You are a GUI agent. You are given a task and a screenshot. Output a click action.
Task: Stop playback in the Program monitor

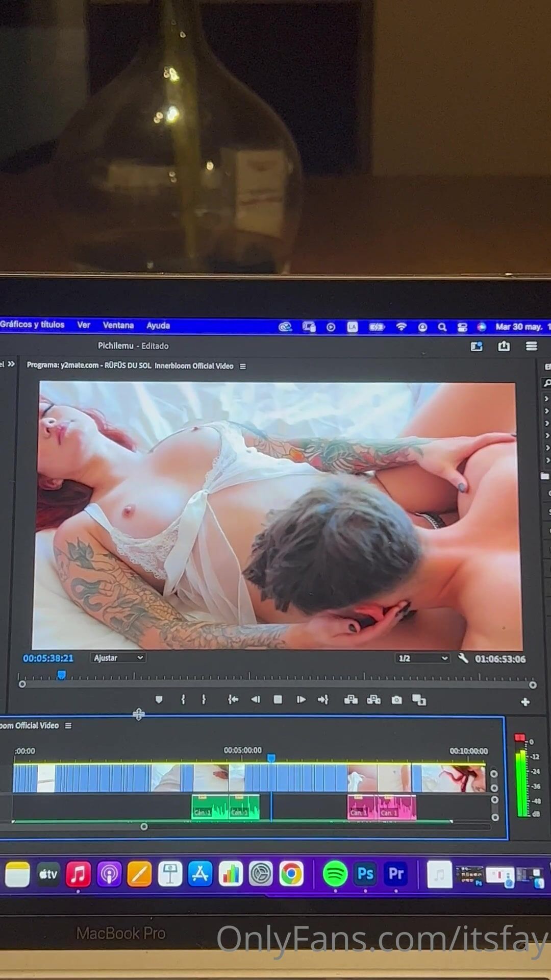pos(278,699)
